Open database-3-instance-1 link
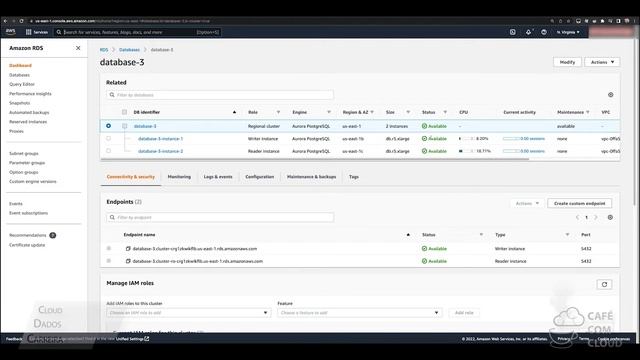This screenshot has height=360, width=640. pos(160,139)
